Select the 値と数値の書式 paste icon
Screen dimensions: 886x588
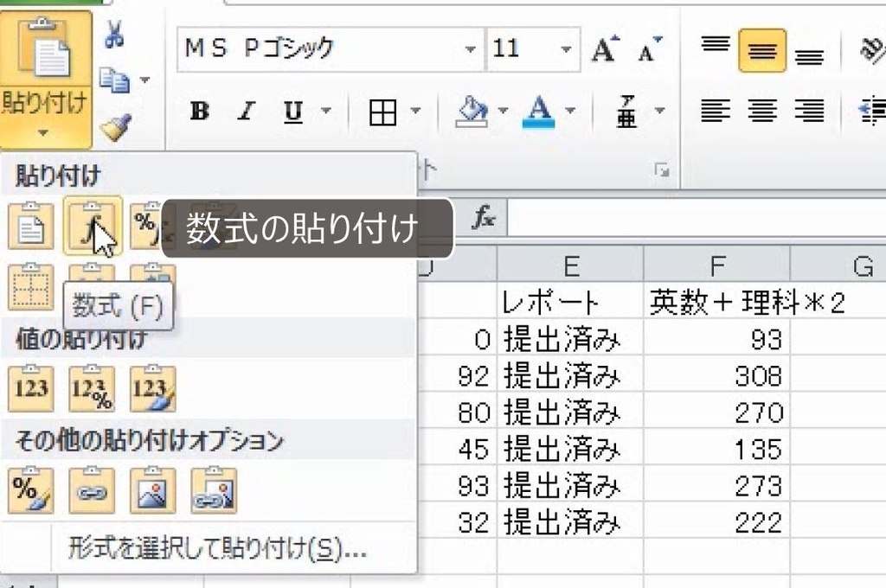tap(92, 388)
